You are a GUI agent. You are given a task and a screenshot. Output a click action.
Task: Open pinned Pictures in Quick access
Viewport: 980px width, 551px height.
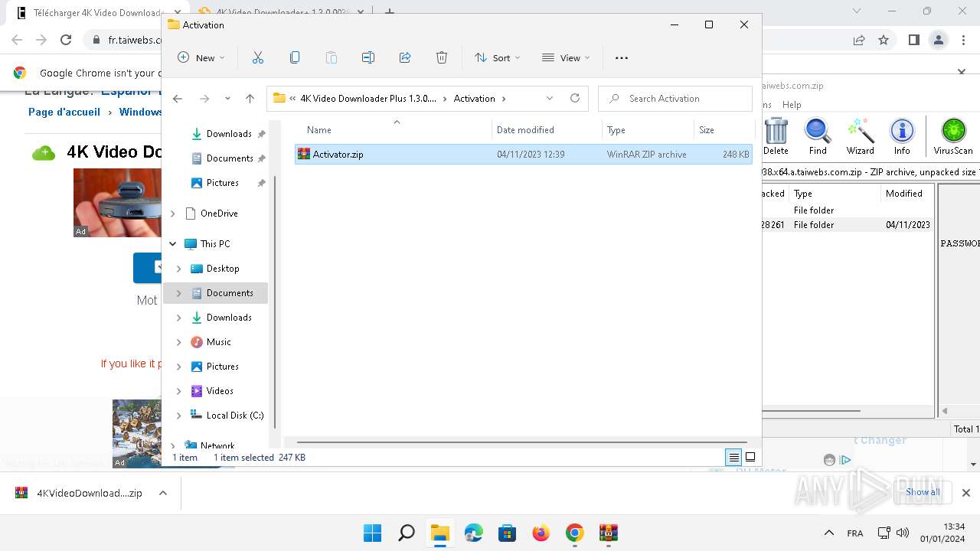click(222, 183)
